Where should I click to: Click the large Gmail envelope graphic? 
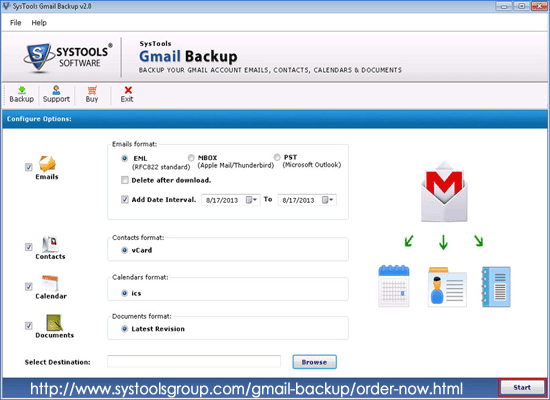tap(444, 192)
